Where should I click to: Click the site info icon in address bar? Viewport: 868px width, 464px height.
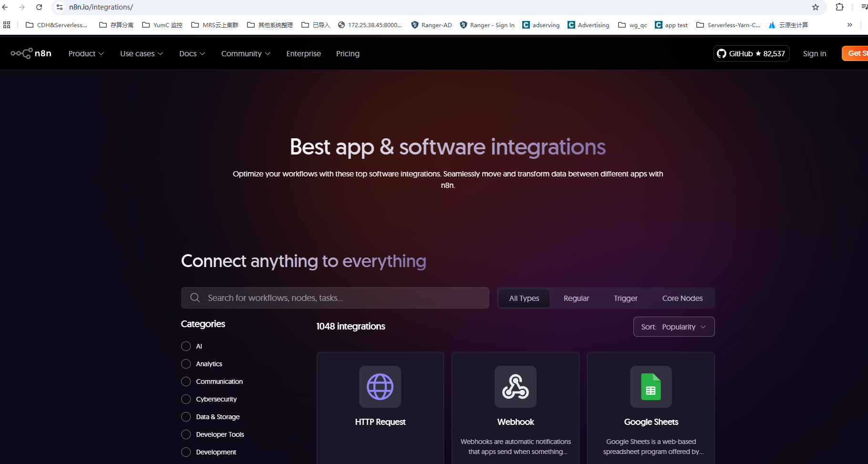coord(60,7)
